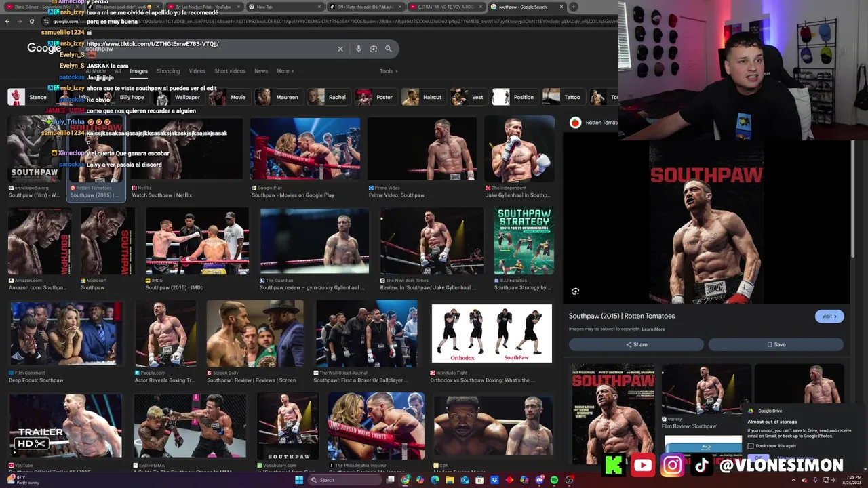Switch to the Images tab

pos(138,71)
